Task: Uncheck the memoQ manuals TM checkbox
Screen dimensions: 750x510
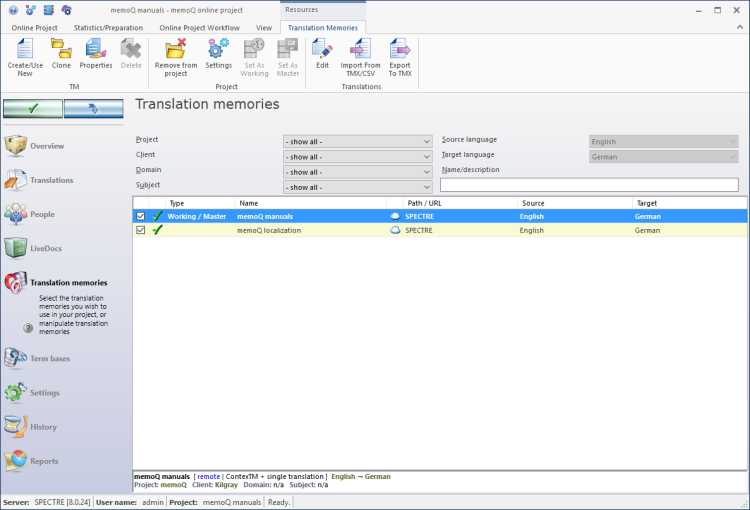Action: 141,216
